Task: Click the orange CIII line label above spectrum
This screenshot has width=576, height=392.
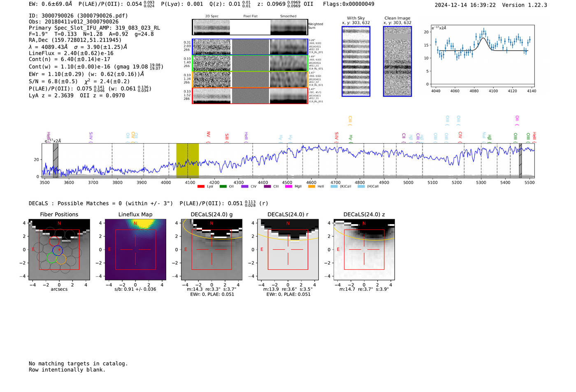Action: [x=350, y=120]
